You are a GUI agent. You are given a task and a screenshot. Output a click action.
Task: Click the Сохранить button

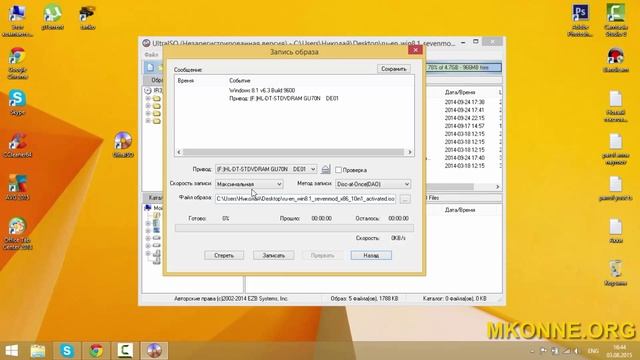393,69
